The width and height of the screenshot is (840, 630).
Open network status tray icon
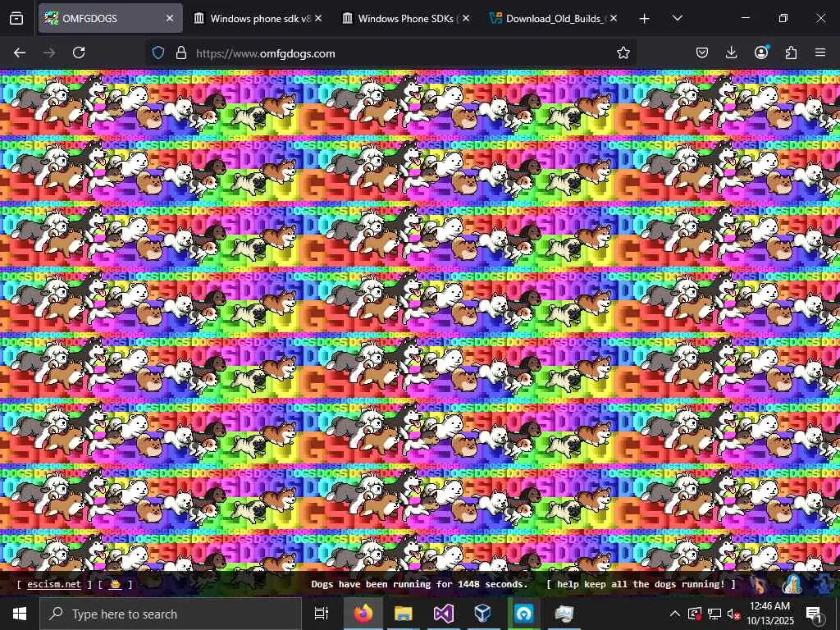pyautogui.click(x=714, y=614)
